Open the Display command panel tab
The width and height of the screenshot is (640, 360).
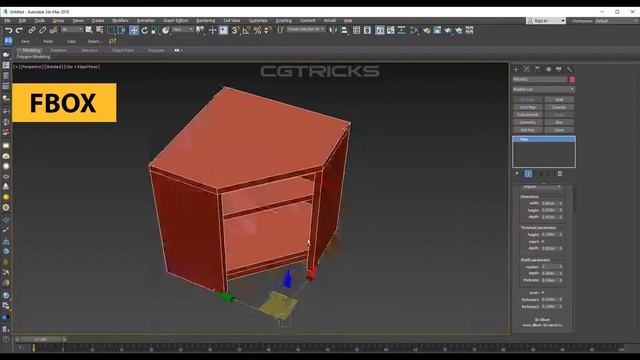pos(558,69)
